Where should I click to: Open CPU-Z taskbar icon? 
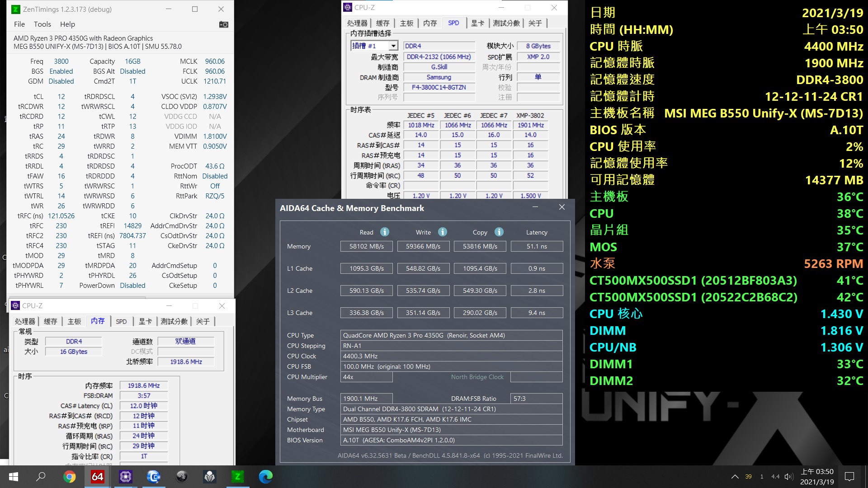[125, 477]
